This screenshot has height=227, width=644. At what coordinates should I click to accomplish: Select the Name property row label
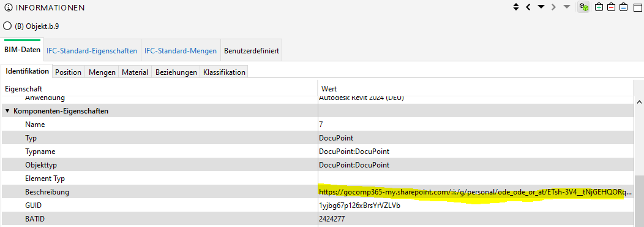point(35,124)
